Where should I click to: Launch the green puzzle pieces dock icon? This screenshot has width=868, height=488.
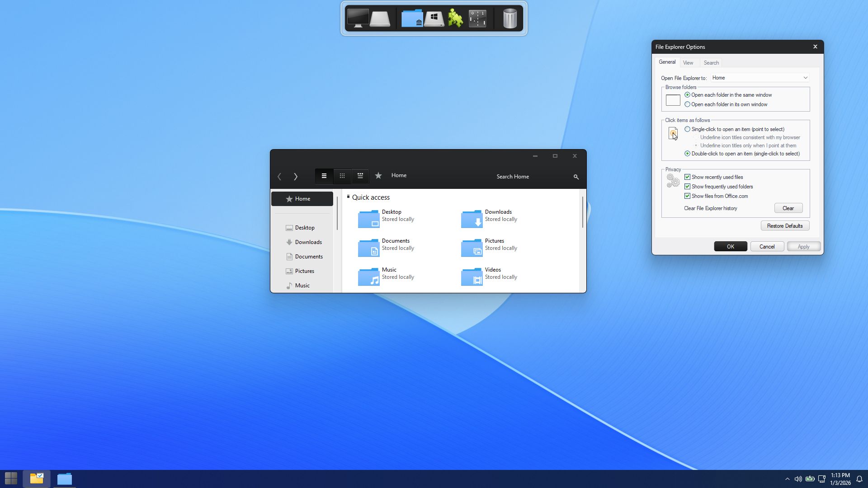[x=455, y=19]
